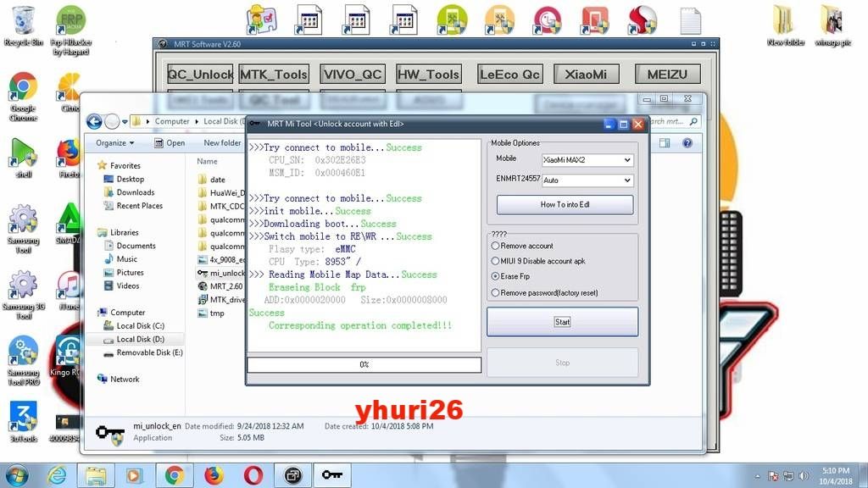The width and height of the screenshot is (868, 488).
Task: Click the Explorer help question-mark icon
Action: (x=687, y=143)
